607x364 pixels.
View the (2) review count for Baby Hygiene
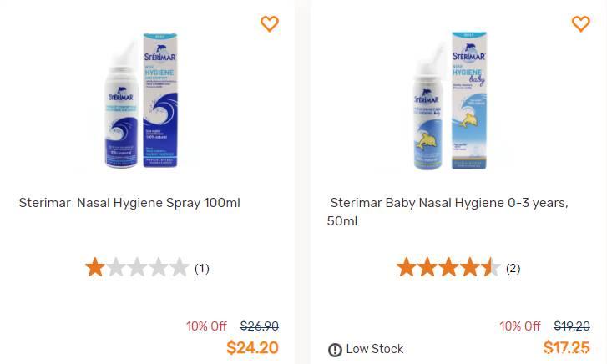point(513,269)
